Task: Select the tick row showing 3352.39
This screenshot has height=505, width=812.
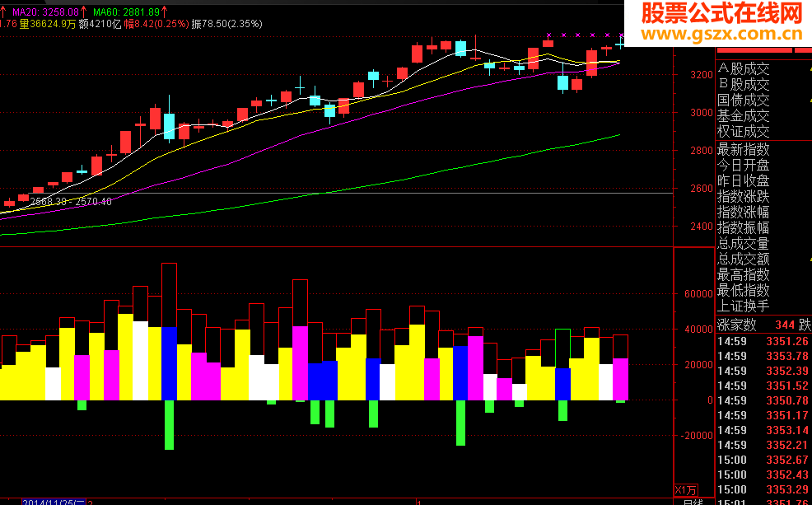Action: (764, 371)
